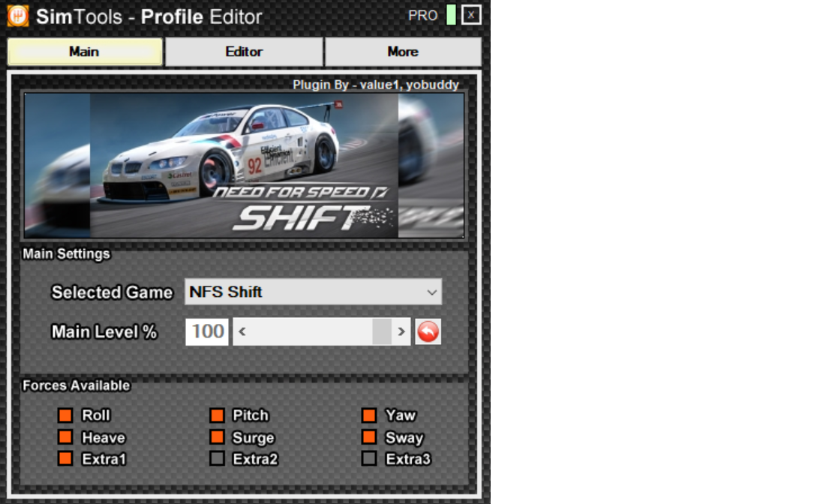Viewport: 838px width, 504px height.
Task: Click the PRO label in title bar
Action: (422, 16)
